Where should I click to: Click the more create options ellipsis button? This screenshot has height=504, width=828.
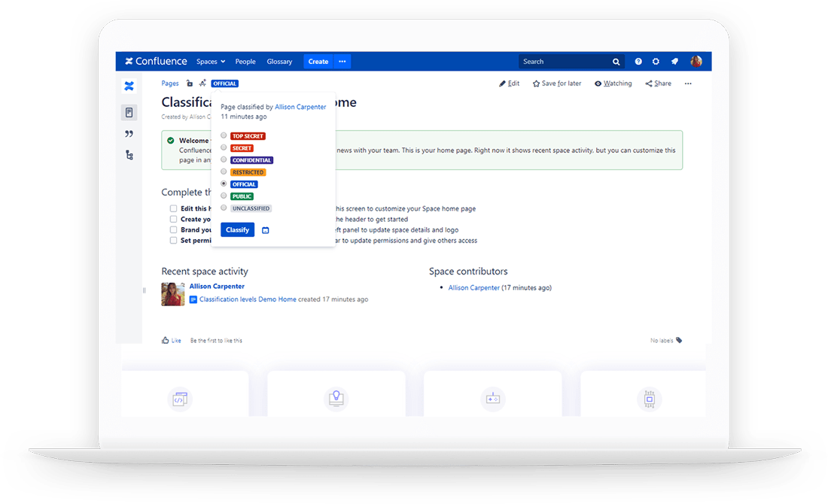(342, 62)
